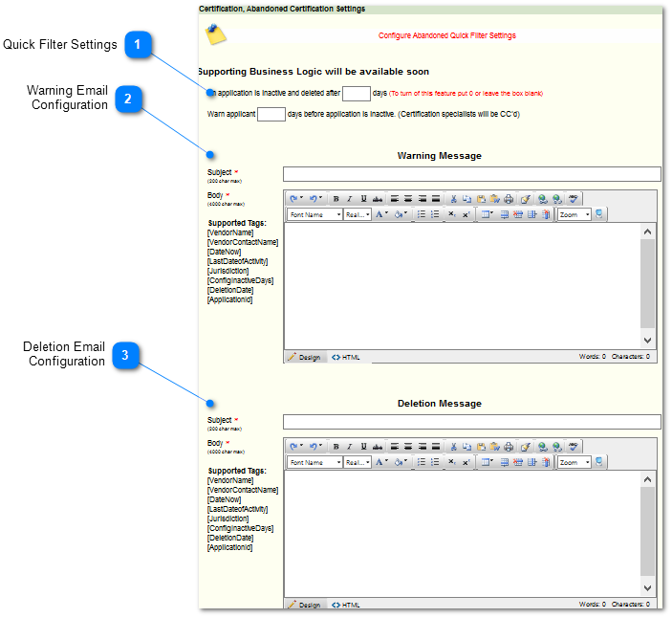Screen dimensions: 672x618
Task: Click the Insert Table icon in the Warning Message toolbar
Action: point(487,215)
